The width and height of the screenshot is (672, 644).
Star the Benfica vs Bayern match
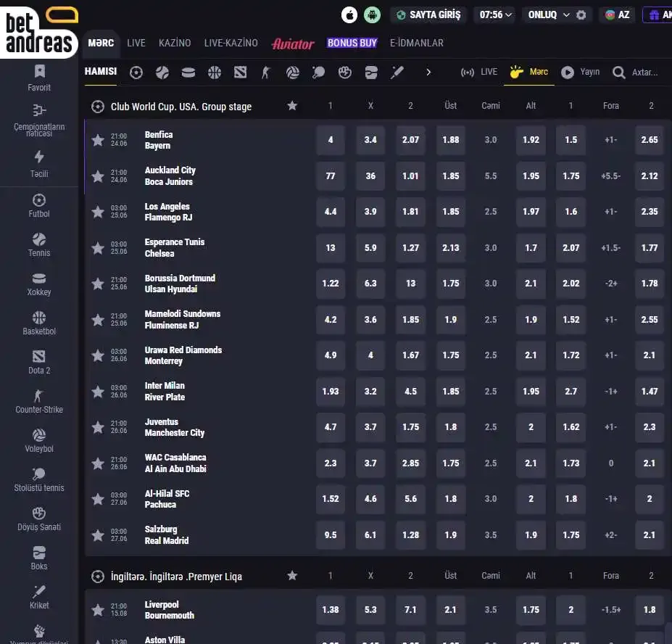[x=98, y=140]
